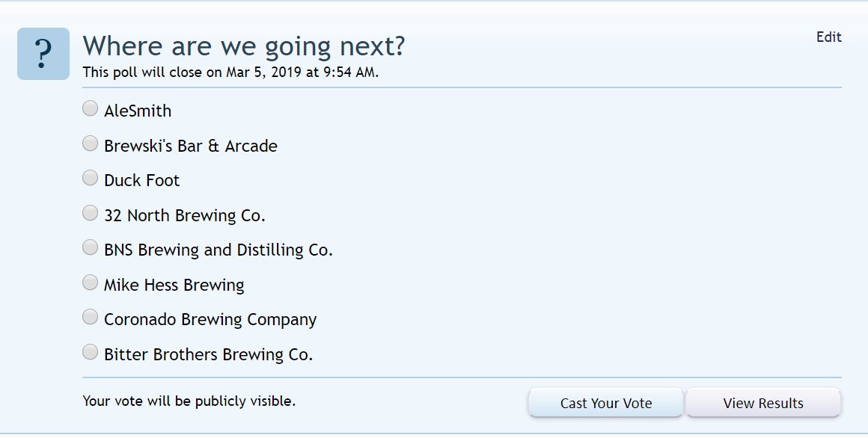
Task: Click the poll closing date text
Action: tap(230, 73)
